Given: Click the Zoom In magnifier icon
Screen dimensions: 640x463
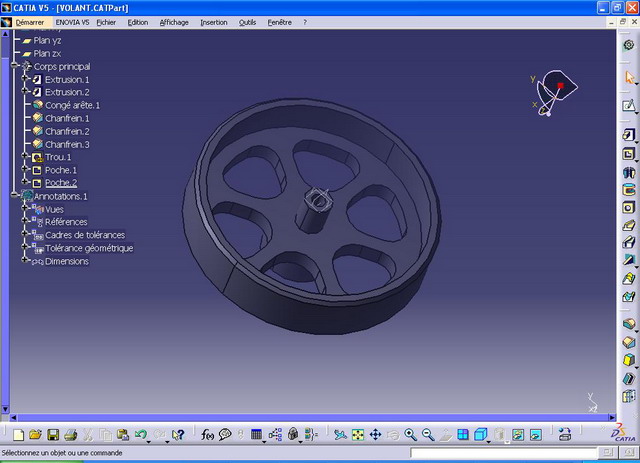Looking at the screenshot, I should pyautogui.click(x=410, y=435).
